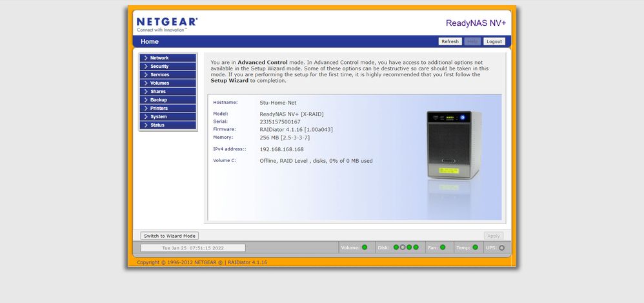Viewport: 644px width, 303px height.
Task: Click the Volume status LED
Action: coord(365,247)
